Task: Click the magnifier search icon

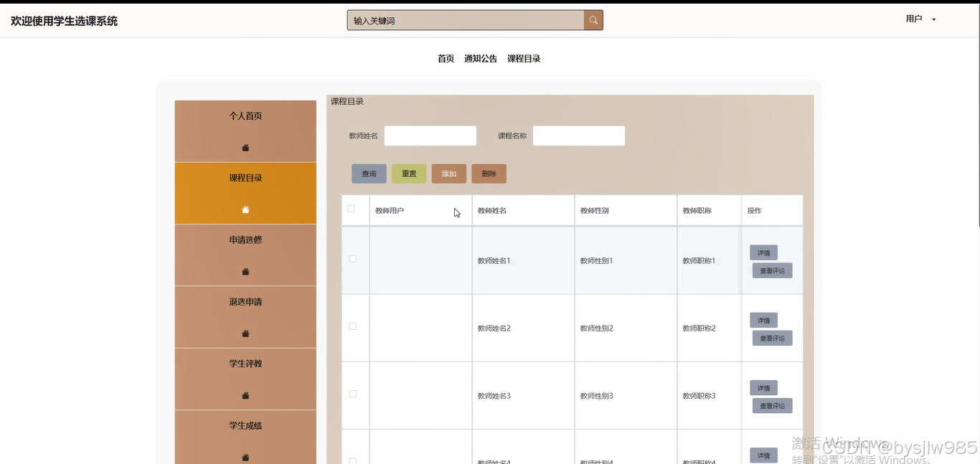Action: (593, 19)
